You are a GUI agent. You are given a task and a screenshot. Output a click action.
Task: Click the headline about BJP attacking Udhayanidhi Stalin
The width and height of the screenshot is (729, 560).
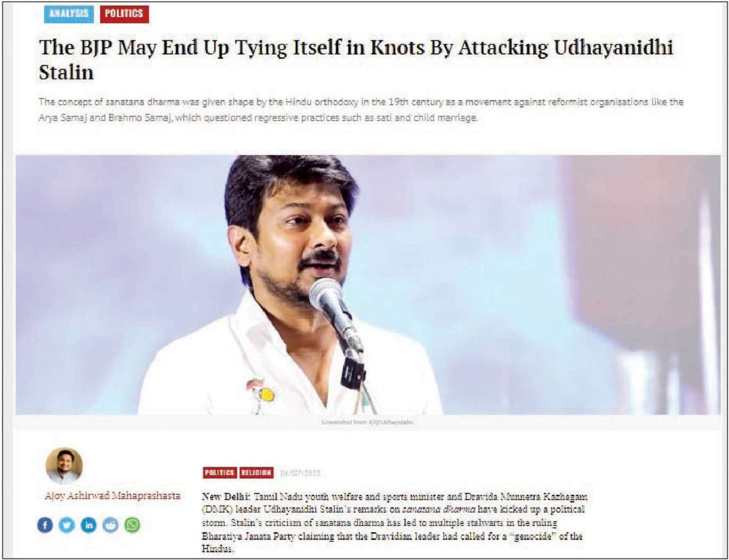tap(356, 60)
